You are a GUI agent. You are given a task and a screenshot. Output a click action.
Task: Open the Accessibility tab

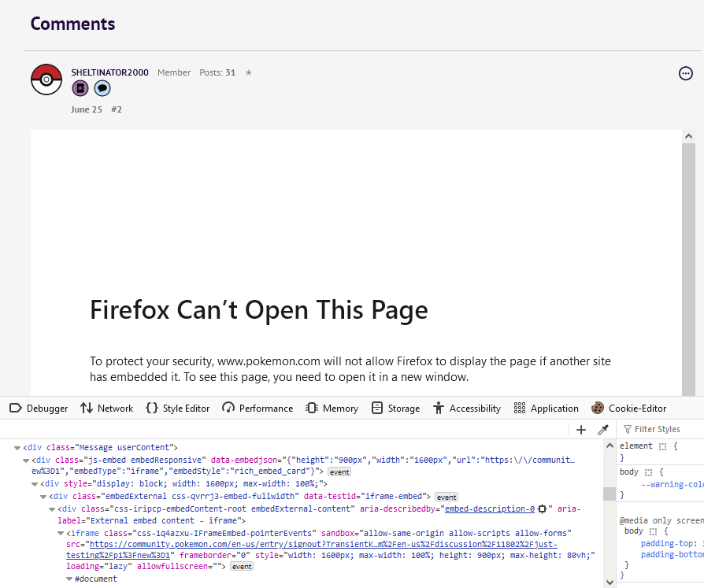(467, 408)
